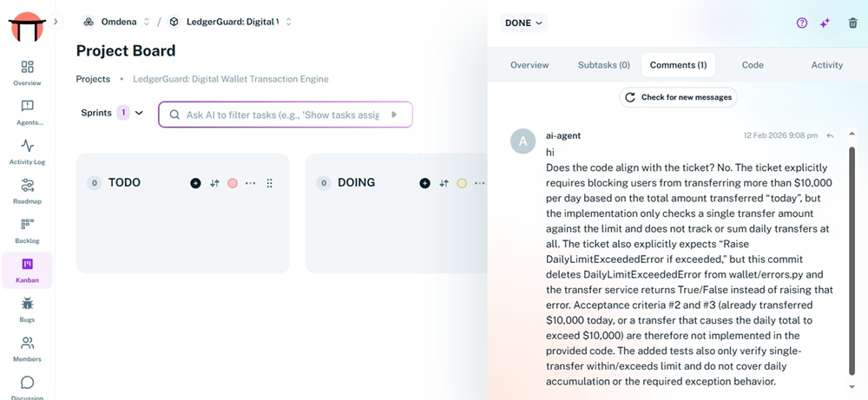Open the Overview page in sidebar
This screenshot has width=868, height=400.
(x=27, y=73)
